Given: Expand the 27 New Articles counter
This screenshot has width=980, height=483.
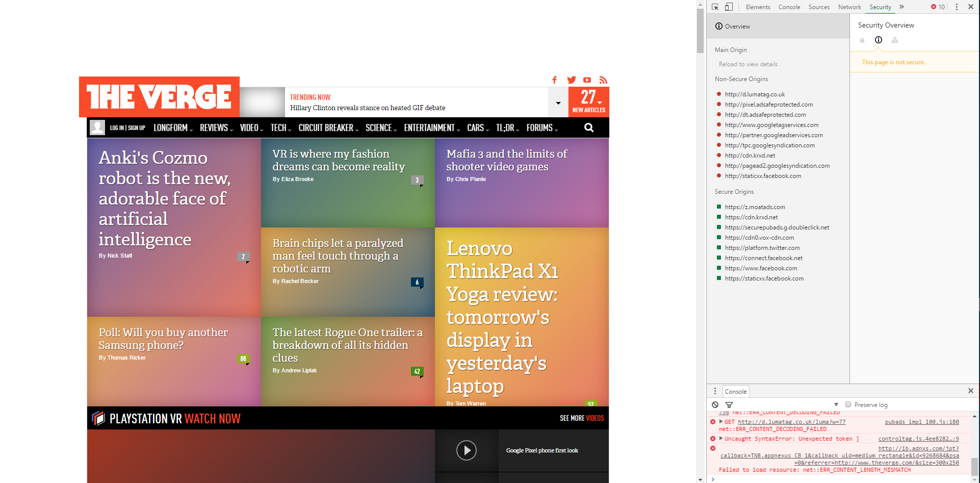Looking at the screenshot, I should click(589, 101).
